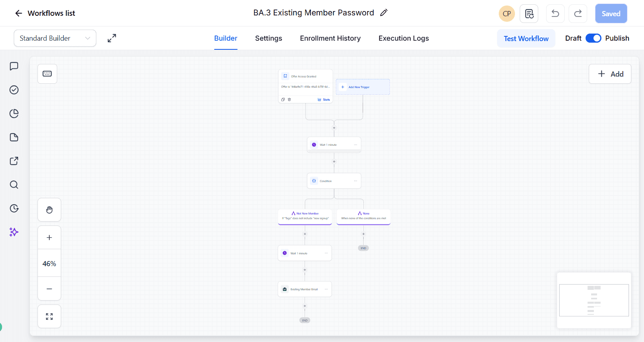This screenshot has width=644, height=342.
Task: Expand builder to fullscreen arrows icon
Action: pos(112,38)
